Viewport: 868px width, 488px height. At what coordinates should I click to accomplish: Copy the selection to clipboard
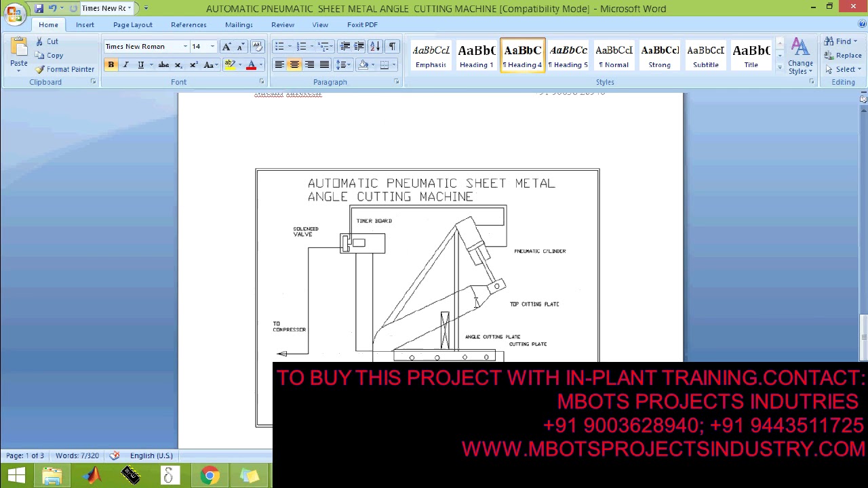(x=50, y=56)
